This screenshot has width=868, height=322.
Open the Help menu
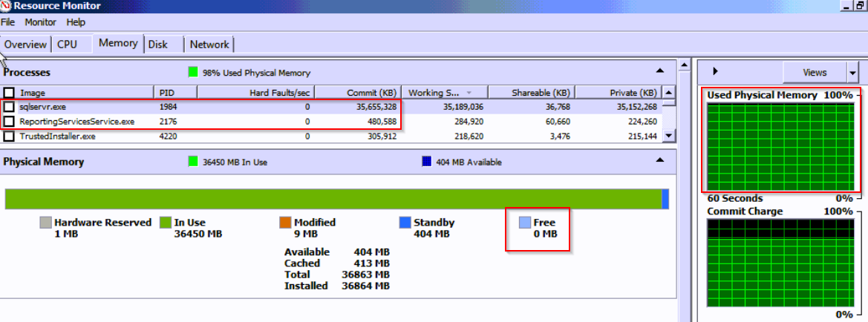click(x=76, y=22)
